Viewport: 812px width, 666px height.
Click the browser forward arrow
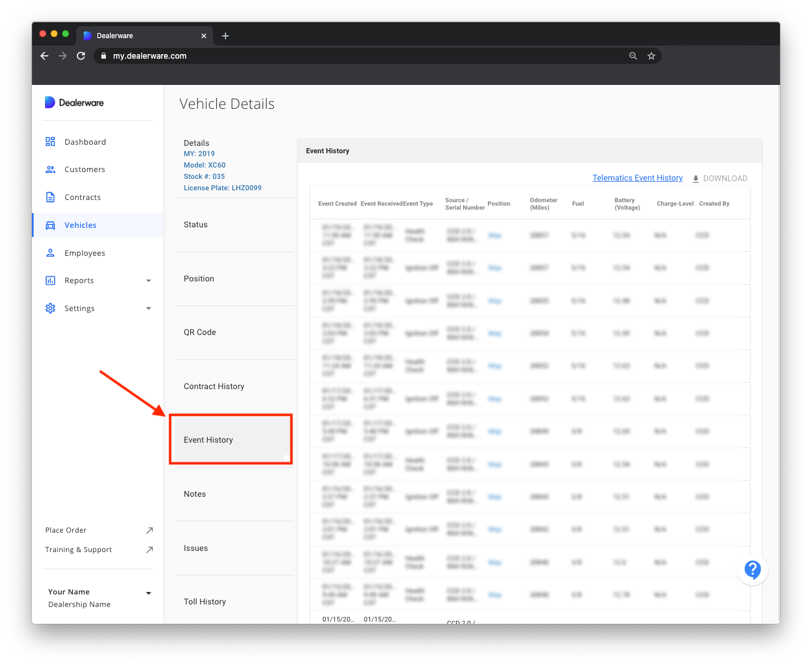(63, 56)
